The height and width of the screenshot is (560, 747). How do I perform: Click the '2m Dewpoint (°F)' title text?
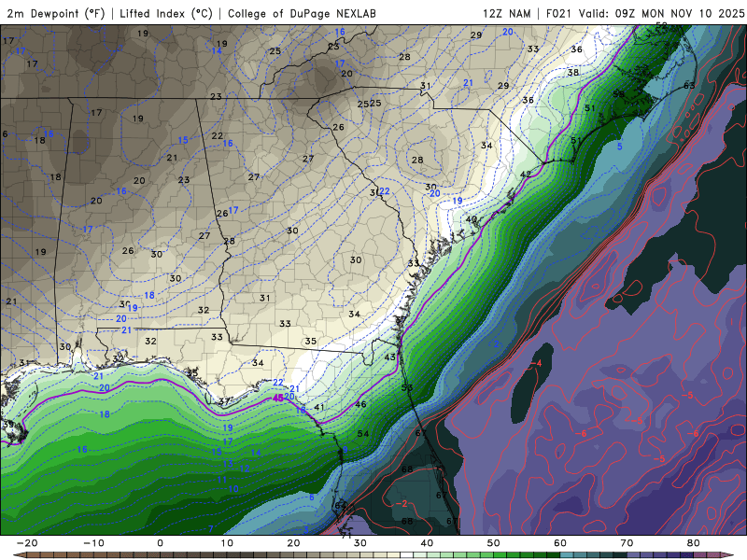click(56, 13)
